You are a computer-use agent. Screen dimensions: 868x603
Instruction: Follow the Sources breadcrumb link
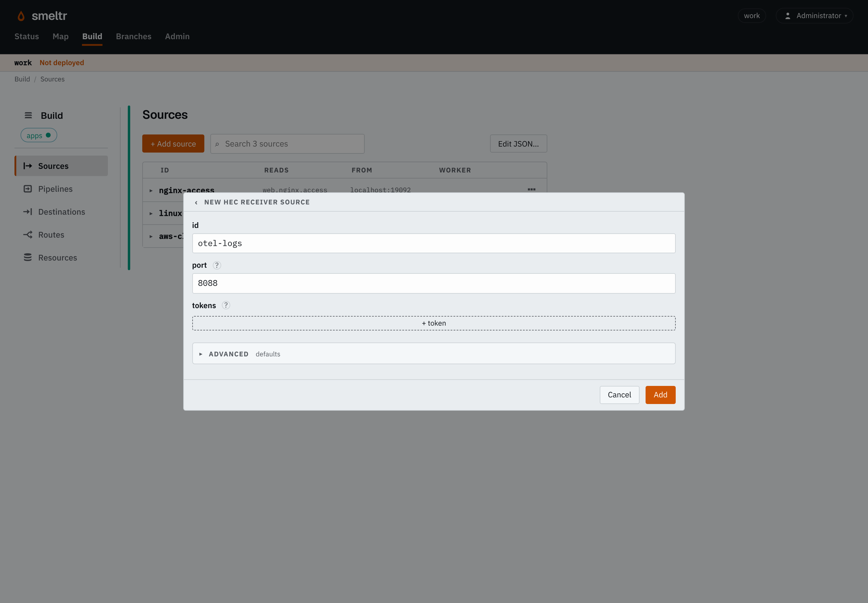(x=52, y=79)
